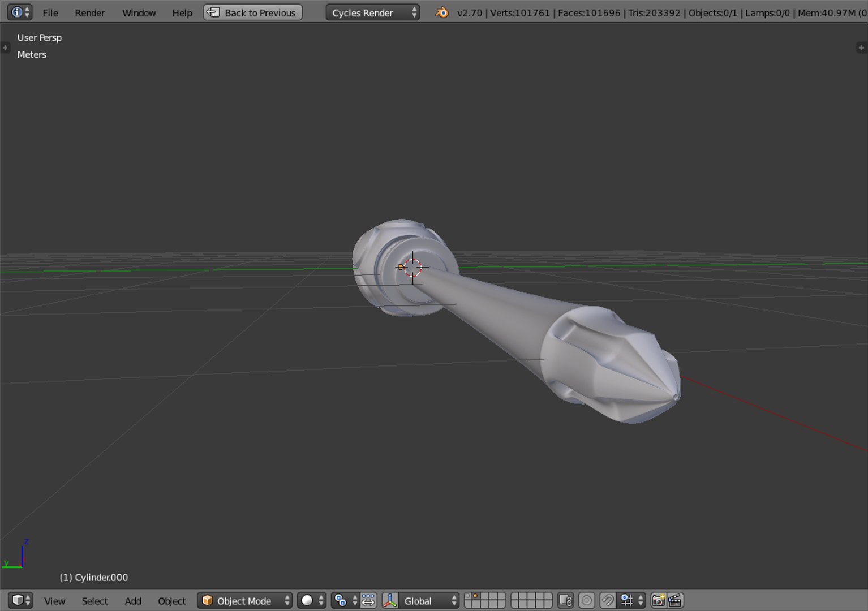The height and width of the screenshot is (611, 868).
Task: Open the Object menu in viewport header
Action: tap(172, 601)
